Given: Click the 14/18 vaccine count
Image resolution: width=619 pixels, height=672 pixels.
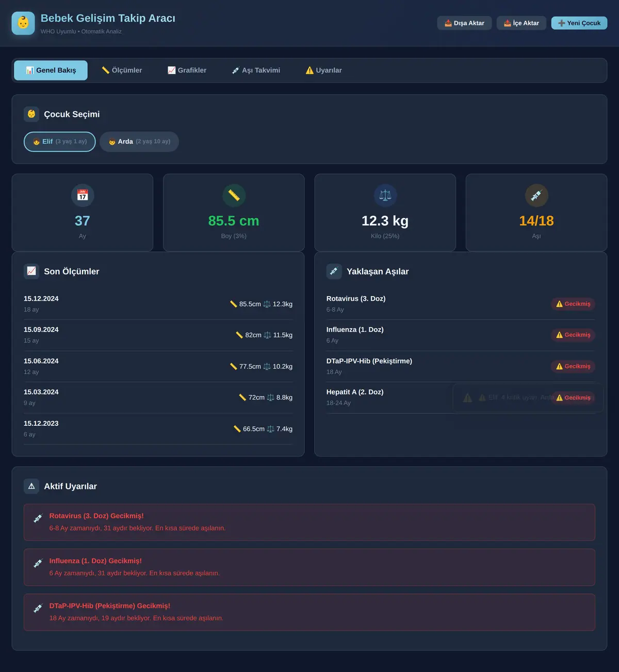Looking at the screenshot, I should coord(536,221).
